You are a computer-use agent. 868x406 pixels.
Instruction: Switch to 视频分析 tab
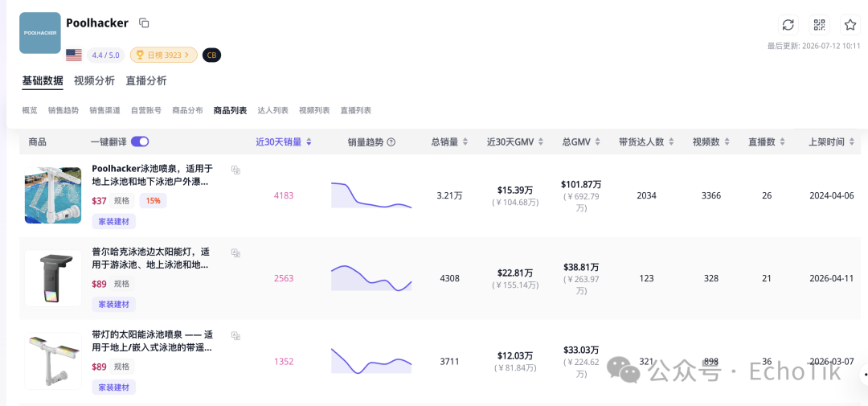[94, 81]
